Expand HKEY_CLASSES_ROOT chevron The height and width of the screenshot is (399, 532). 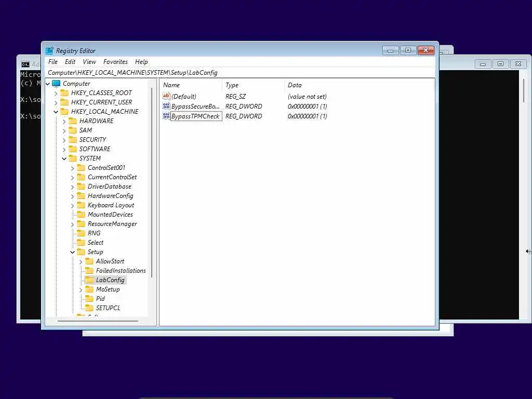click(56, 93)
